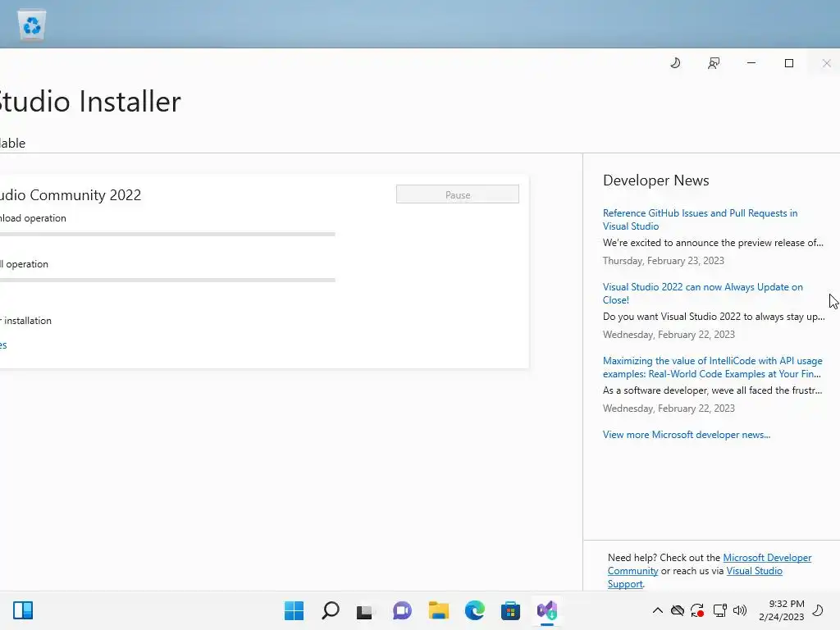Open the send feedback icon in title bar
Screen dimensions: 840x630
[714, 63]
